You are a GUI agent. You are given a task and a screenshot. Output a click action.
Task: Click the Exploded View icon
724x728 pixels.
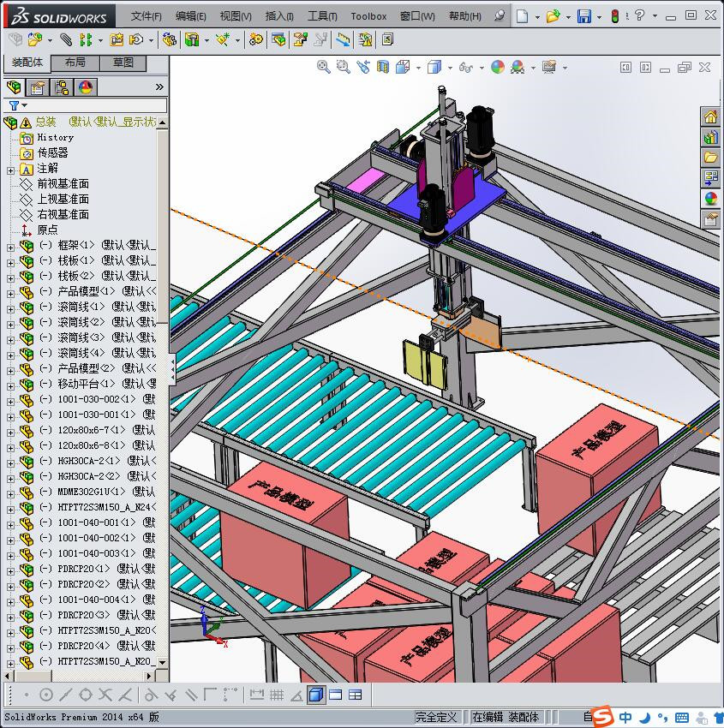[301, 40]
